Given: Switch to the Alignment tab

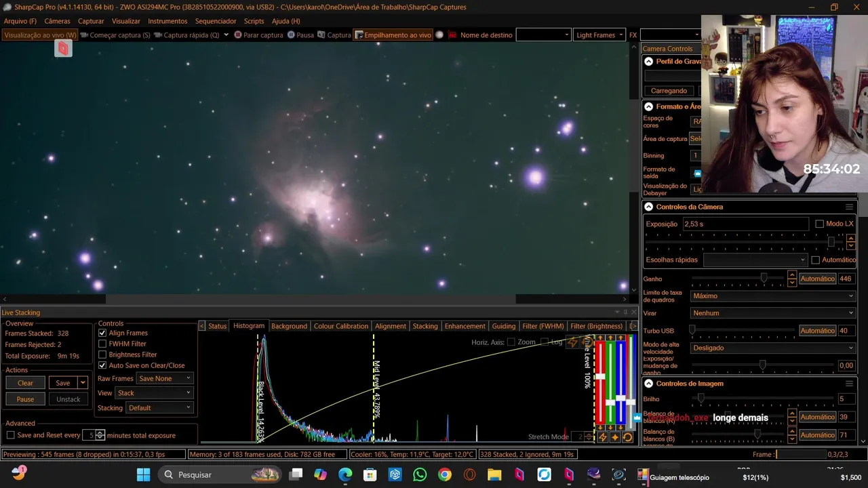Looking at the screenshot, I should pos(391,326).
